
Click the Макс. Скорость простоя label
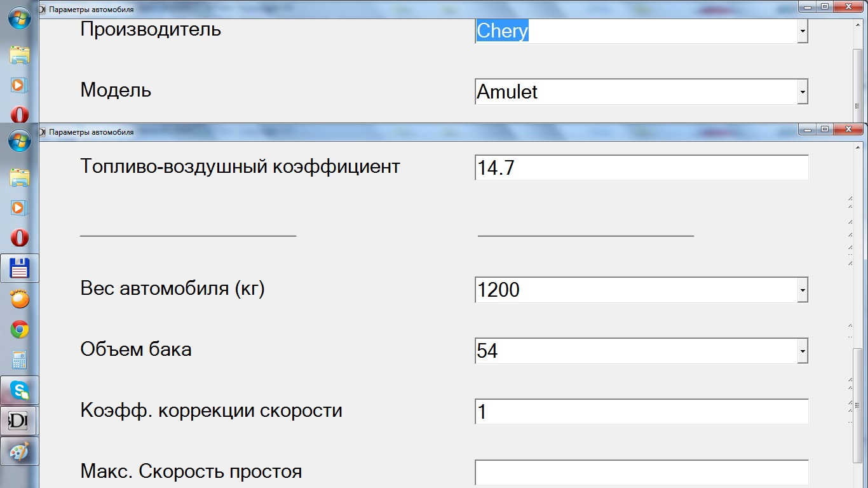click(191, 471)
